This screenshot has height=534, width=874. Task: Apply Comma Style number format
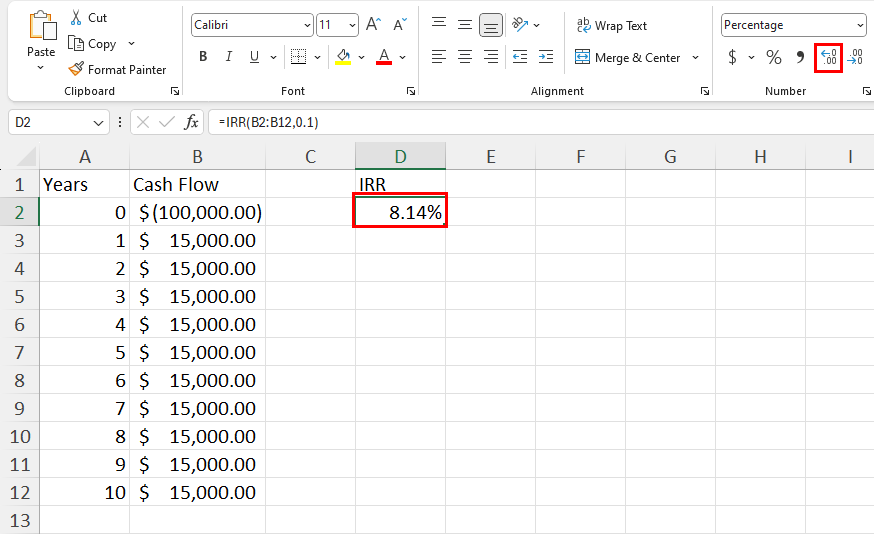800,57
